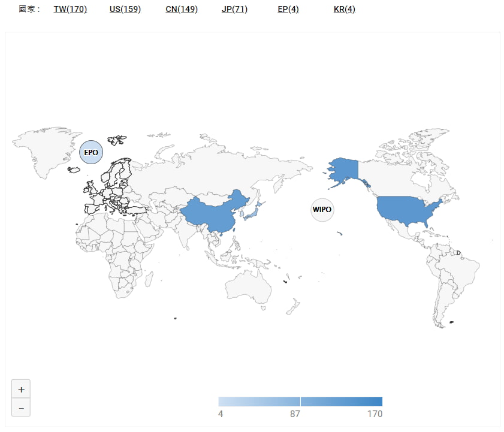Open the EP(4) country link
Screen dimensions: 504x432
[x=288, y=10]
